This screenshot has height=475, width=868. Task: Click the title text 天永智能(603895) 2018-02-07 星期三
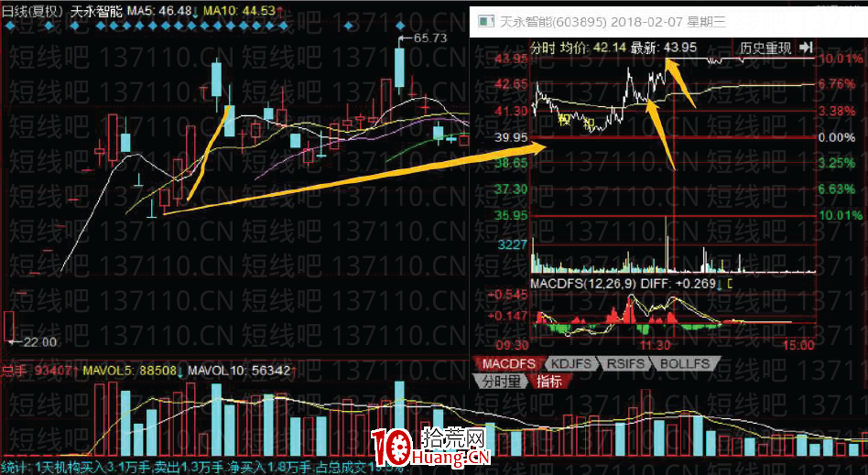tap(612, 22)
